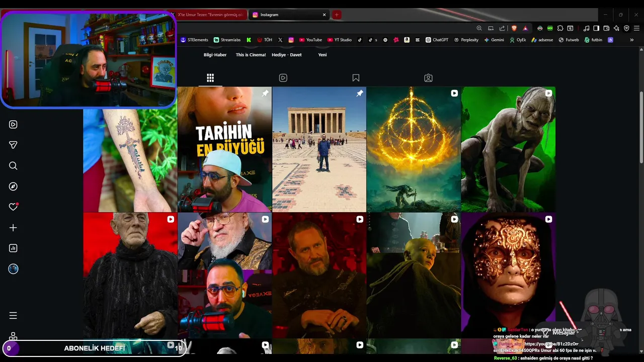This screenshot has height=362, width=644.
Task: Open the futbin bookmark
Action: (593, 40)
